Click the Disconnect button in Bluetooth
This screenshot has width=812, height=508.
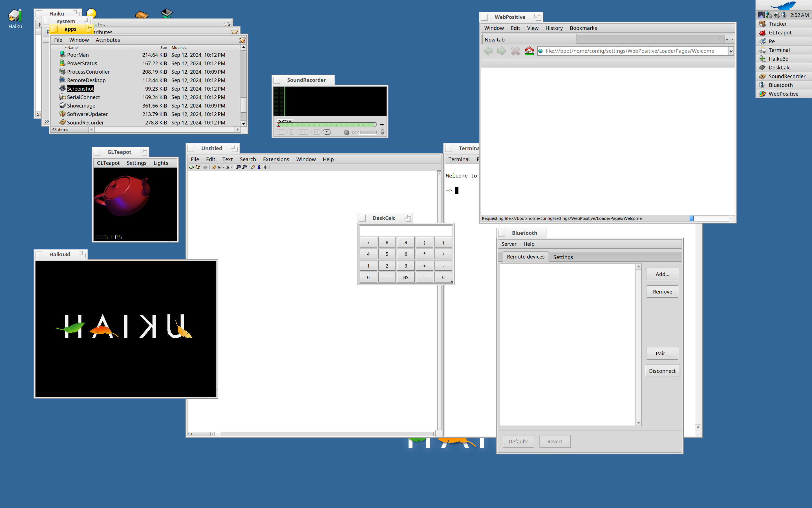point(662,371)
